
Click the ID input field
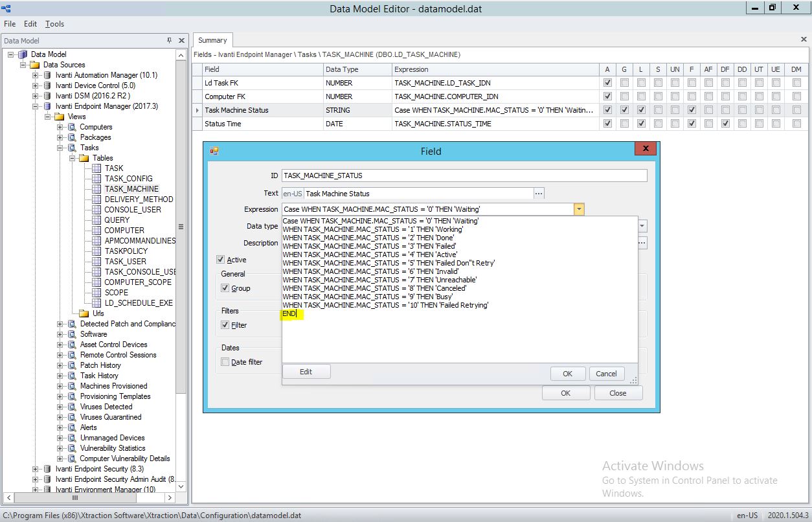(x=464, y=176)
